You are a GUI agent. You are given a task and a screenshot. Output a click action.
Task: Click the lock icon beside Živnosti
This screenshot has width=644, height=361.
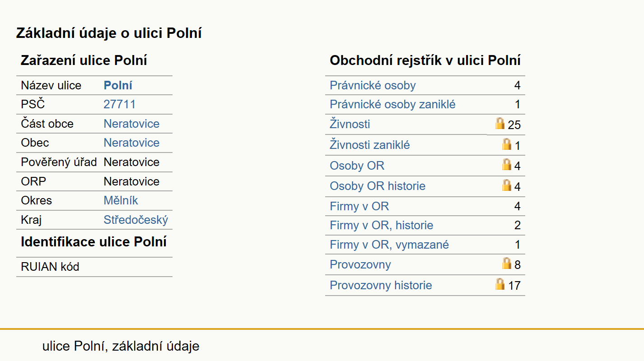pyautogui.click(x=499, y=123)
